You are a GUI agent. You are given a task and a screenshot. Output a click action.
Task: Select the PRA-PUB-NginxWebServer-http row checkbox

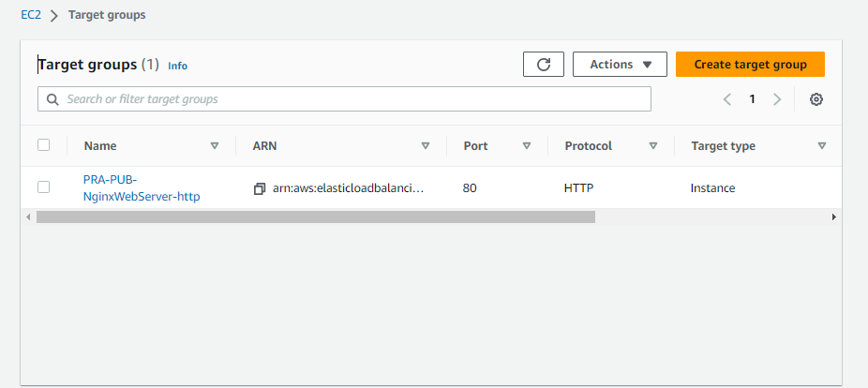pos(44,187)
